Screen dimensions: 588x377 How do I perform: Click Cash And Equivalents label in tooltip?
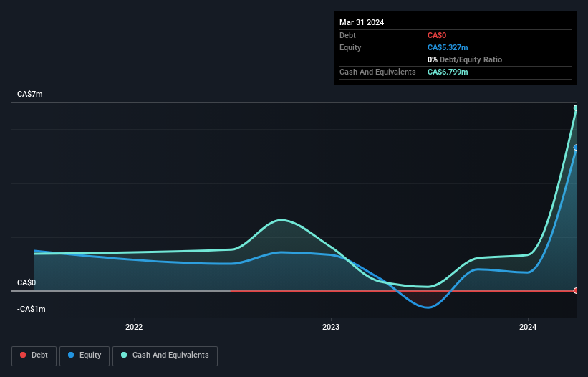377,72
